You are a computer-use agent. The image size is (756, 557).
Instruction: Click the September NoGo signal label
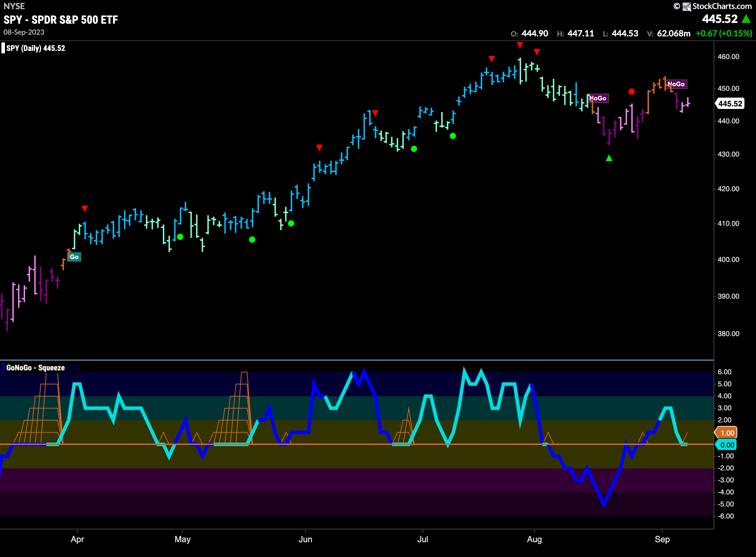[x=676, y=84]
